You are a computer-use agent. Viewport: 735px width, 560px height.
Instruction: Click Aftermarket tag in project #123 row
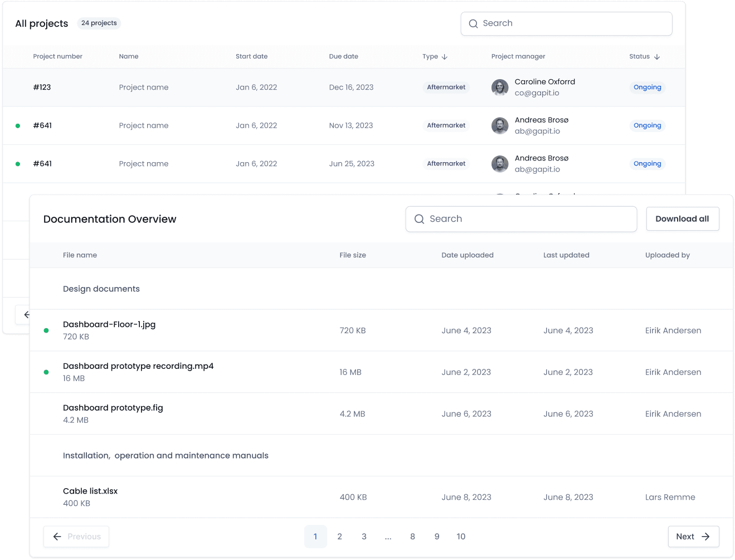tap(446, 87)
